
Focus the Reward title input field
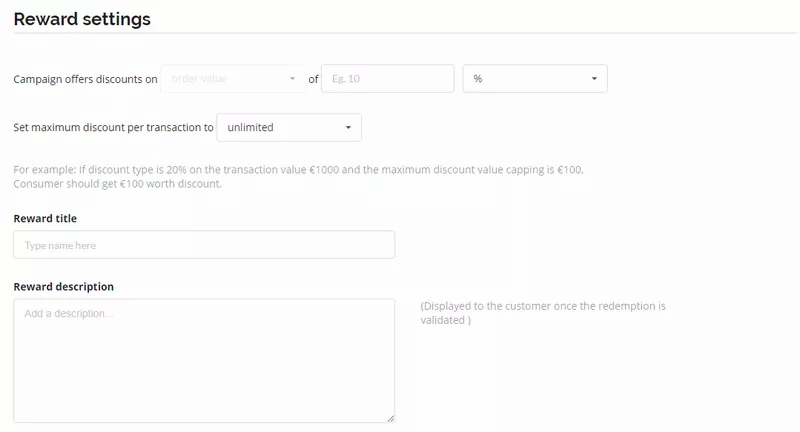(204, 245)
